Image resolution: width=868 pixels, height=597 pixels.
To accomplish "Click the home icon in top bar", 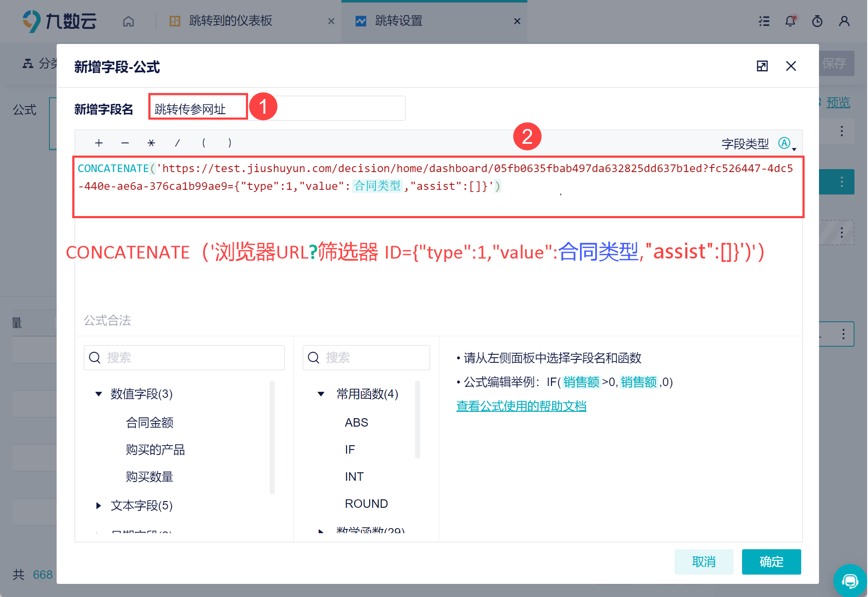I will pyautogui.click(x=128, y=21).
